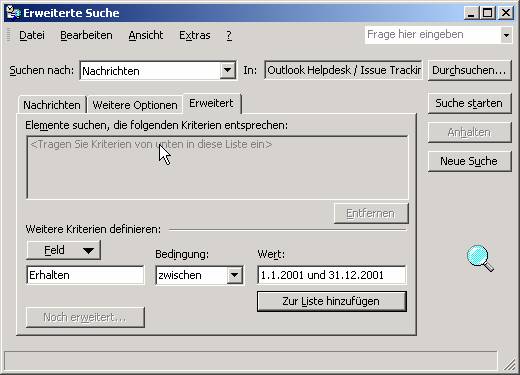Open the Extras menu
The width and height of the screenshot is (520, 375).
195,35
